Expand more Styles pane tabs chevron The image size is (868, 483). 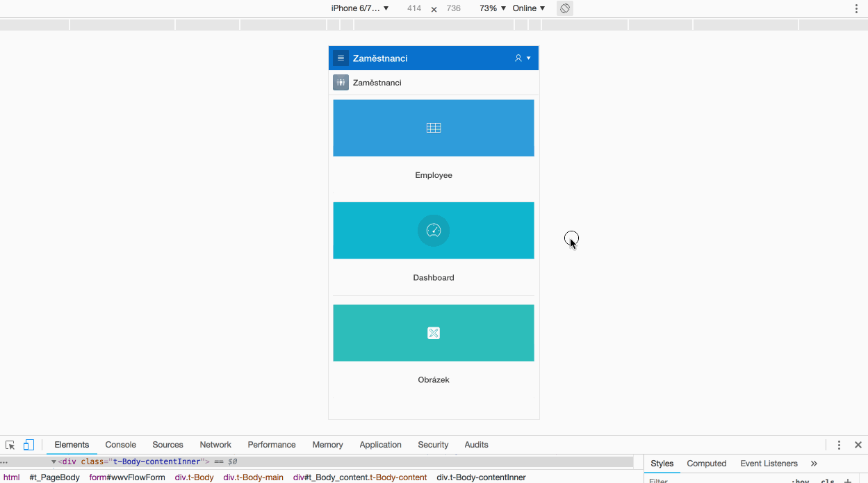pos(814,464)
